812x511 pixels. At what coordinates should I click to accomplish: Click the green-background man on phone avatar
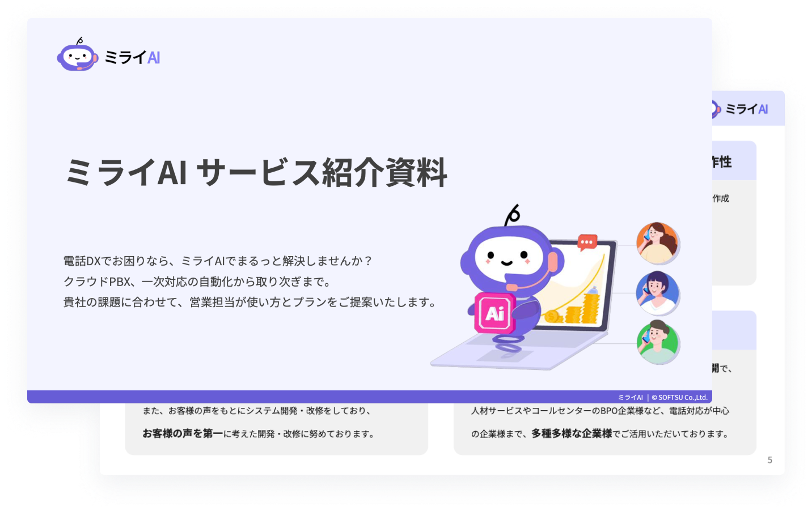(657, 342)
